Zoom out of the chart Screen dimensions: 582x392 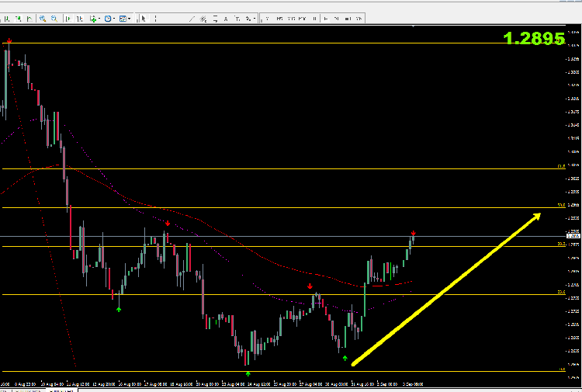click(54, 18)
